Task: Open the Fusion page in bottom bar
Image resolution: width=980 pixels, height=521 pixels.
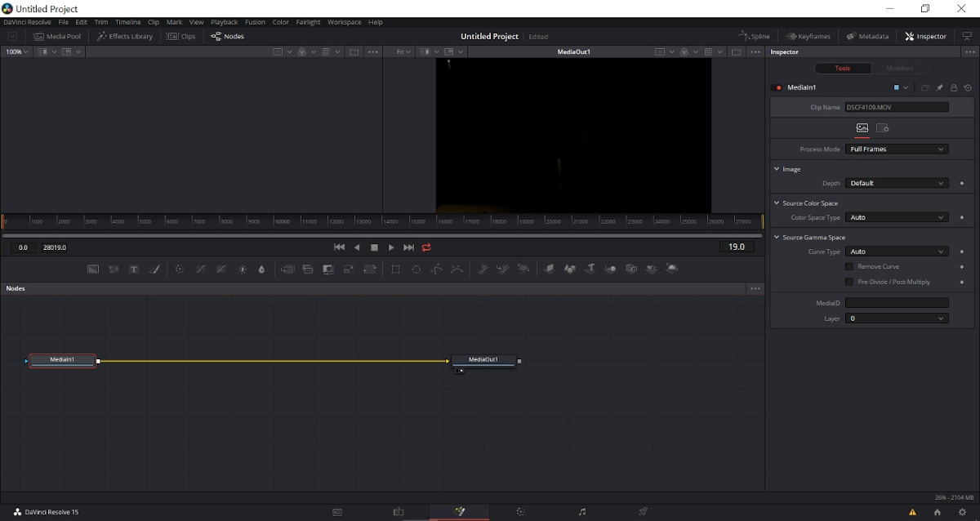Action: (460, 512)
